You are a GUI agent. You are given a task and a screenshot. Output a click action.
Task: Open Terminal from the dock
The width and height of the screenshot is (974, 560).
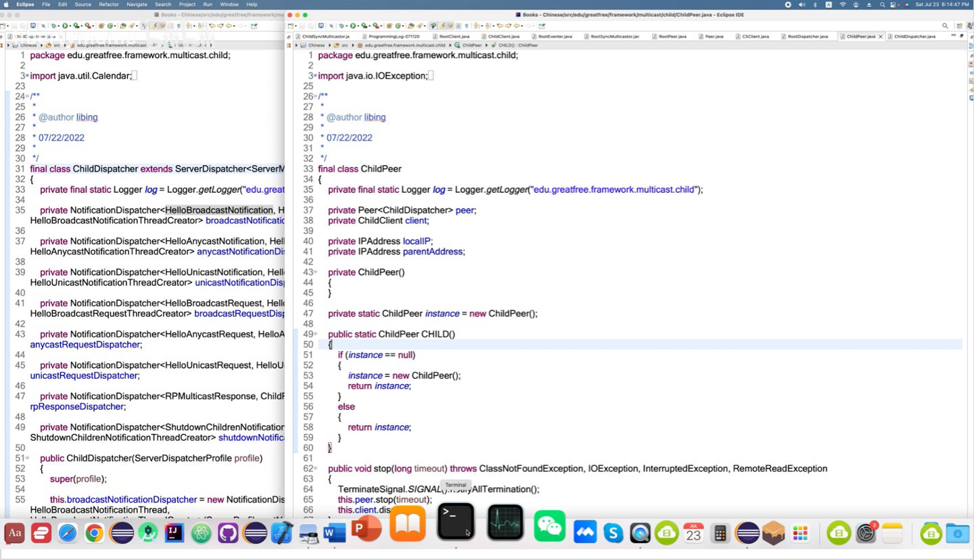(x=456, y=522)
